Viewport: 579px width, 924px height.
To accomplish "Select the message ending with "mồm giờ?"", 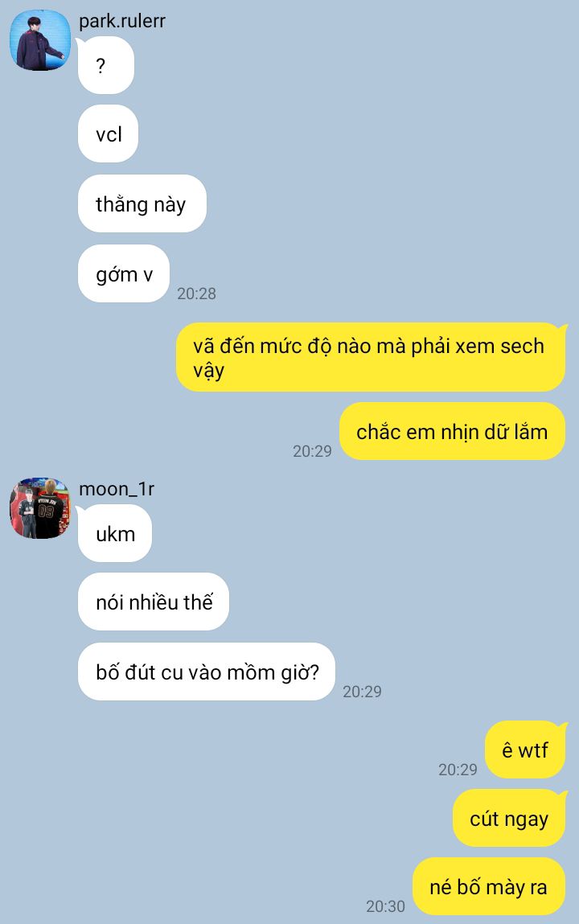I will point(207,671).
